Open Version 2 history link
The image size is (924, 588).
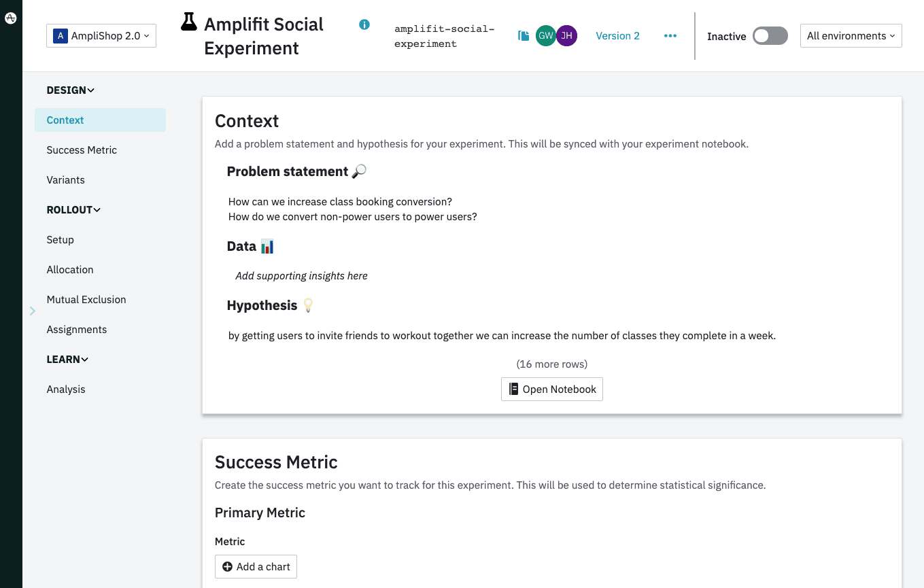point(617,35)
